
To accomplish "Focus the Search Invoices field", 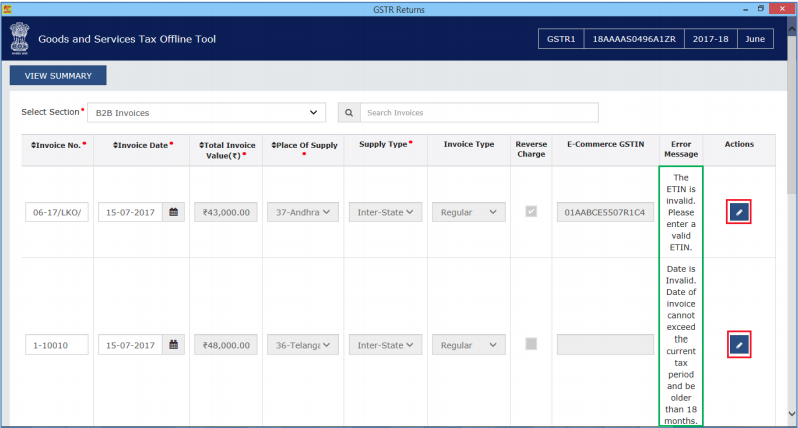I will coord(479,113).
